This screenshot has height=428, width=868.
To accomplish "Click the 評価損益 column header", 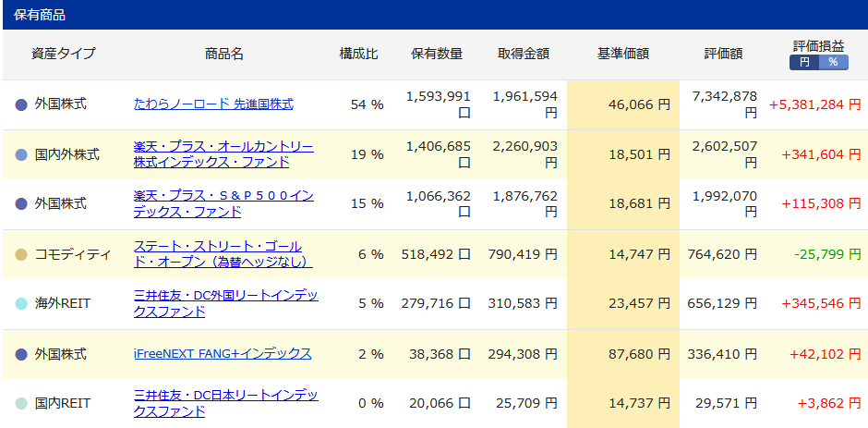I will [x=819, y=46].
